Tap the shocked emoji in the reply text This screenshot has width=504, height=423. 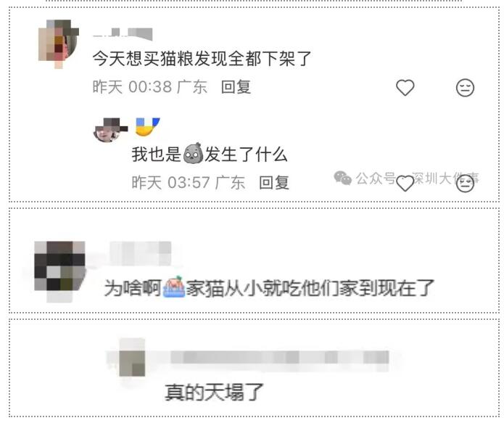[x=193, y=153]
